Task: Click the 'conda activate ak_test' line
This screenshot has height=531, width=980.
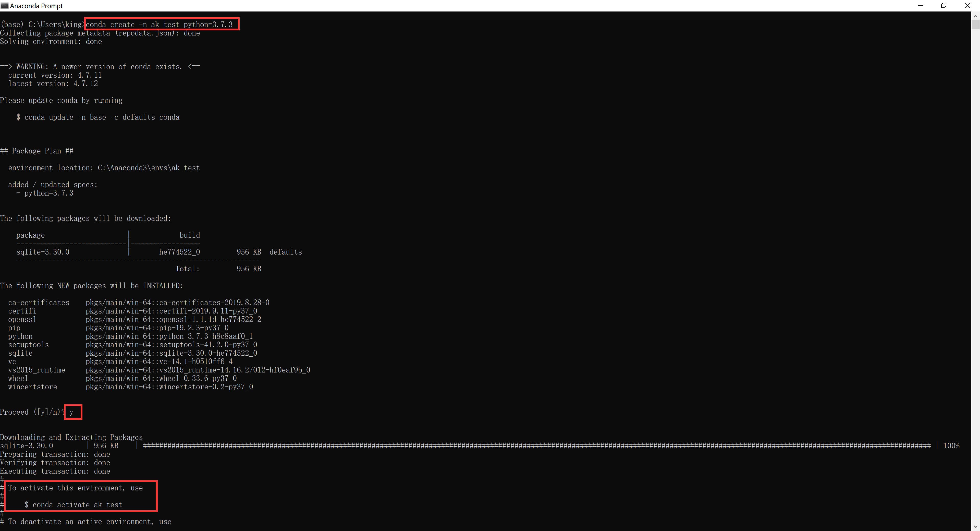Action: (x=73, y=505)
